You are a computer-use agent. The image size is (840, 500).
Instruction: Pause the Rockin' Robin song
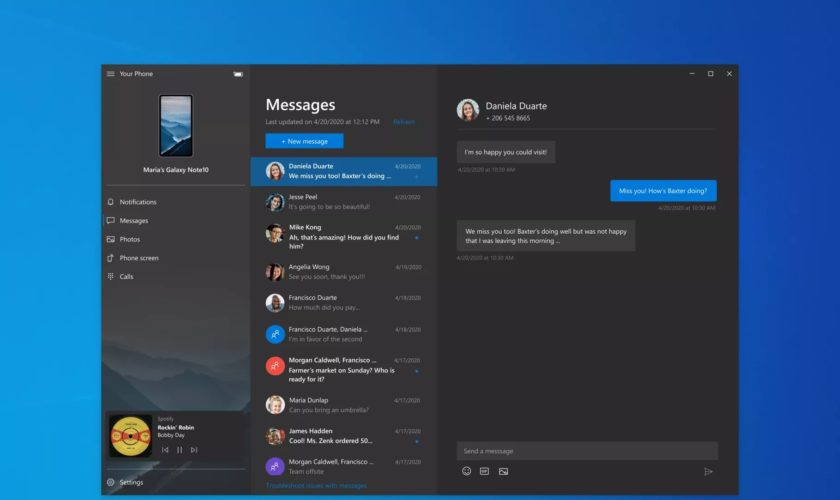[x=179, y=450]
